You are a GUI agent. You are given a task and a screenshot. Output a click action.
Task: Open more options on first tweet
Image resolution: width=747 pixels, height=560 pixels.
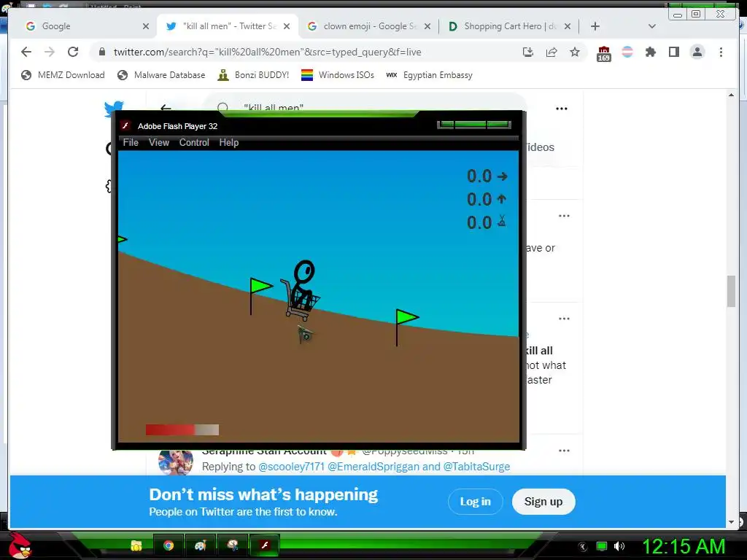pyautogui.click(x=564, y=216)
